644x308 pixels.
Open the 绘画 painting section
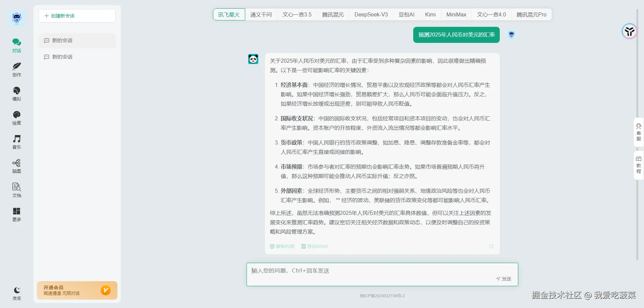point(17,118)
